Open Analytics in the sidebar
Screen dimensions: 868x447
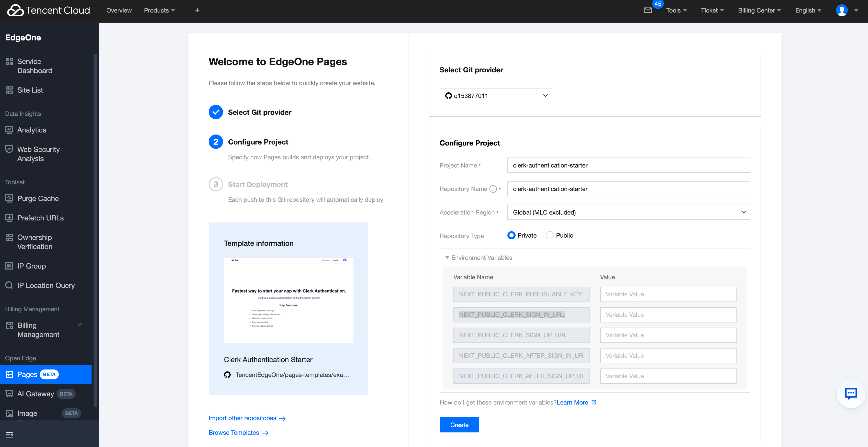point(32,130)
